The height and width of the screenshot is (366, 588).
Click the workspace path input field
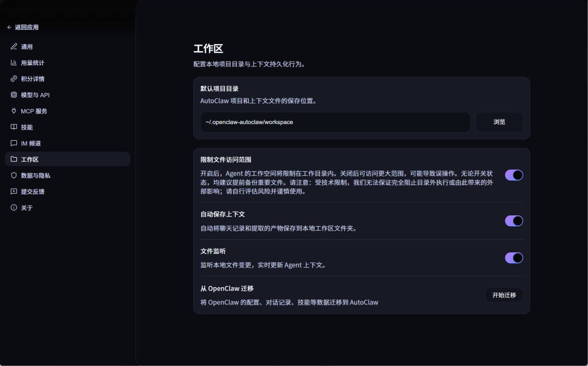click(x=335, y=122)
